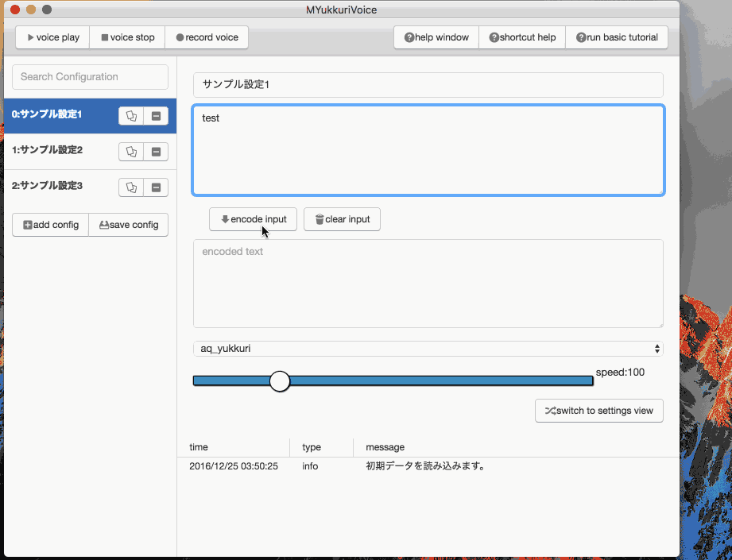Open the aq_yukkuri voice dropdown
Image resolution: width=732 pixels, height=560 pixels.
[428, 349]
